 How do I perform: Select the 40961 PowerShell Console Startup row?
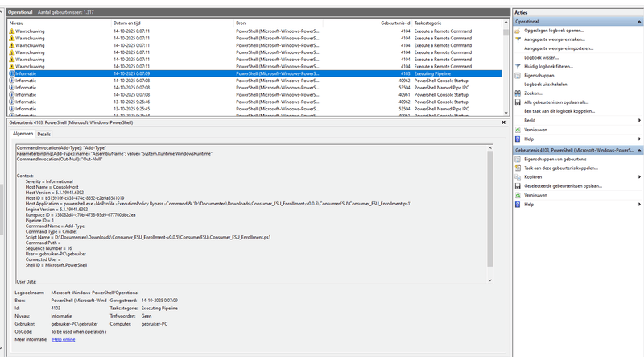(254, 95)
